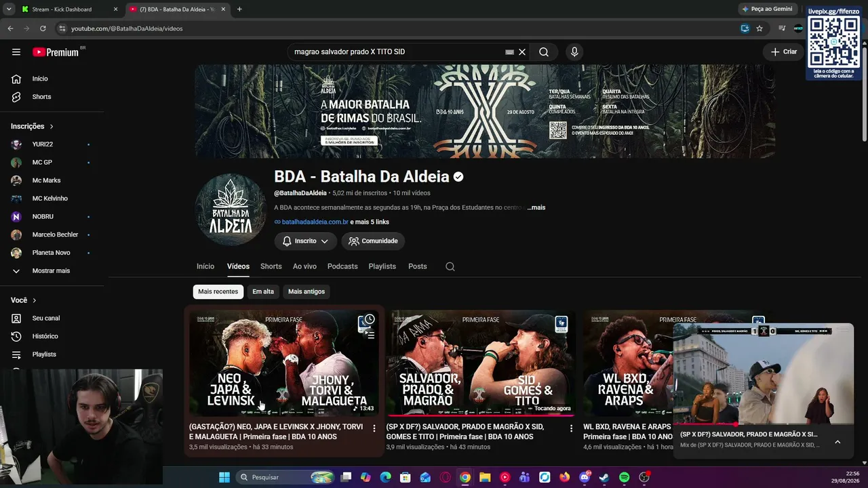Viewport: 868px width, 488px height.
Task: Switch to Stream - Kick Dashboard tab
Action: (69, 9)
